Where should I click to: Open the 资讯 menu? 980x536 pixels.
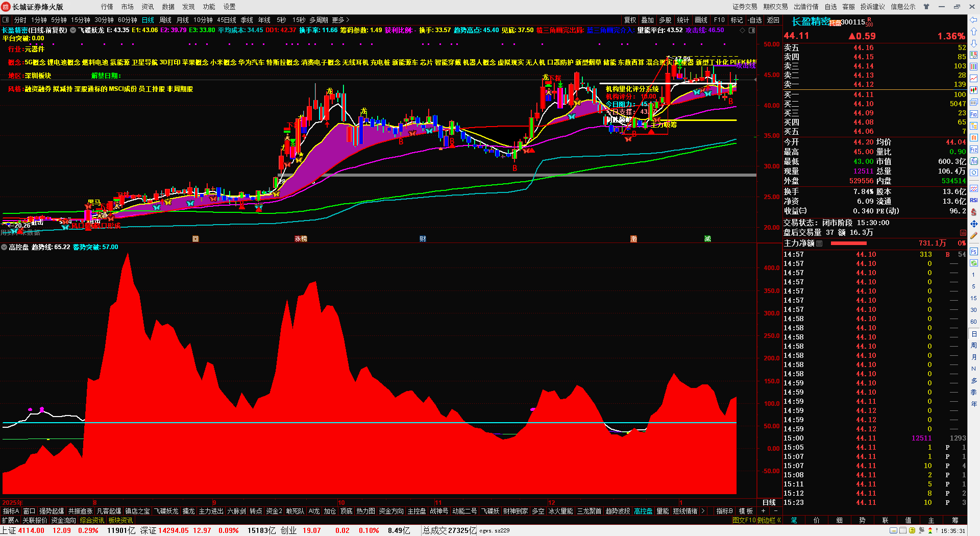(x=148, y=7)
